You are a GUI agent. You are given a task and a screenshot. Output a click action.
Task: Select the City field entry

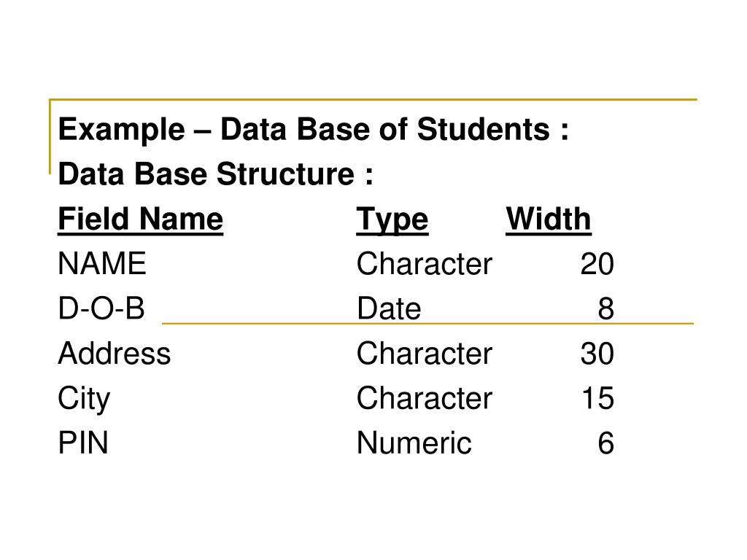tap(84, 399)
